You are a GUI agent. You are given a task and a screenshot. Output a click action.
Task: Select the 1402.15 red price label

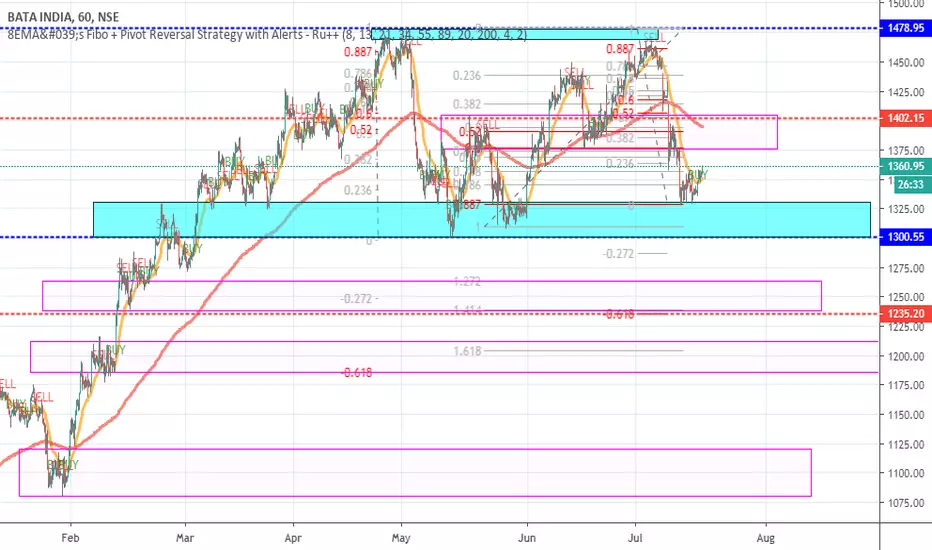pyautogui.click(x=905, y=118)
